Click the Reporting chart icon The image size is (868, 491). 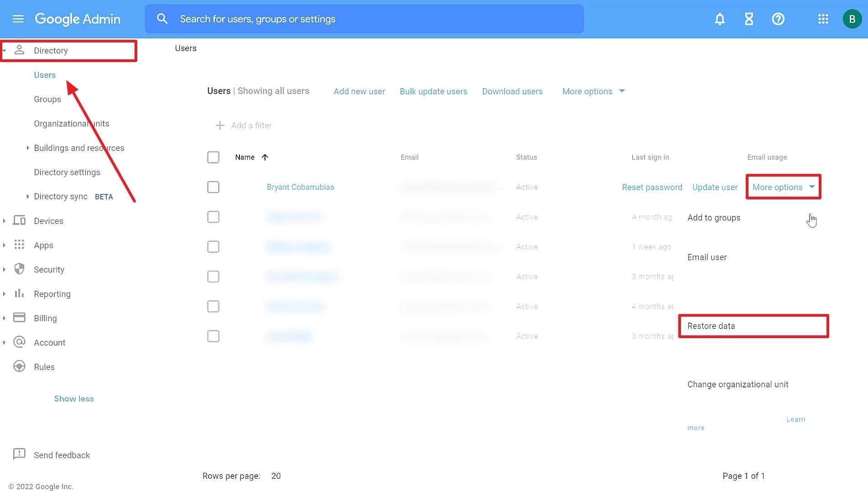(19, 293)
